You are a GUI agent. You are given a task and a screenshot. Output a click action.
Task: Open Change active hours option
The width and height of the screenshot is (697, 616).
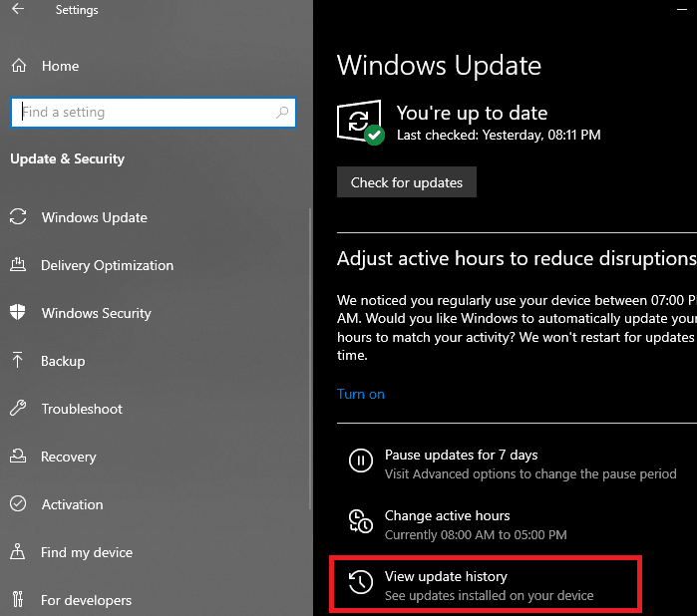[447, 515]
